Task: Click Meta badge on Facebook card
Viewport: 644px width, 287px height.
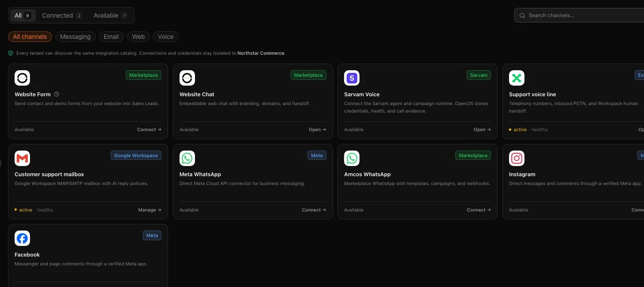Action: point(152,236)
